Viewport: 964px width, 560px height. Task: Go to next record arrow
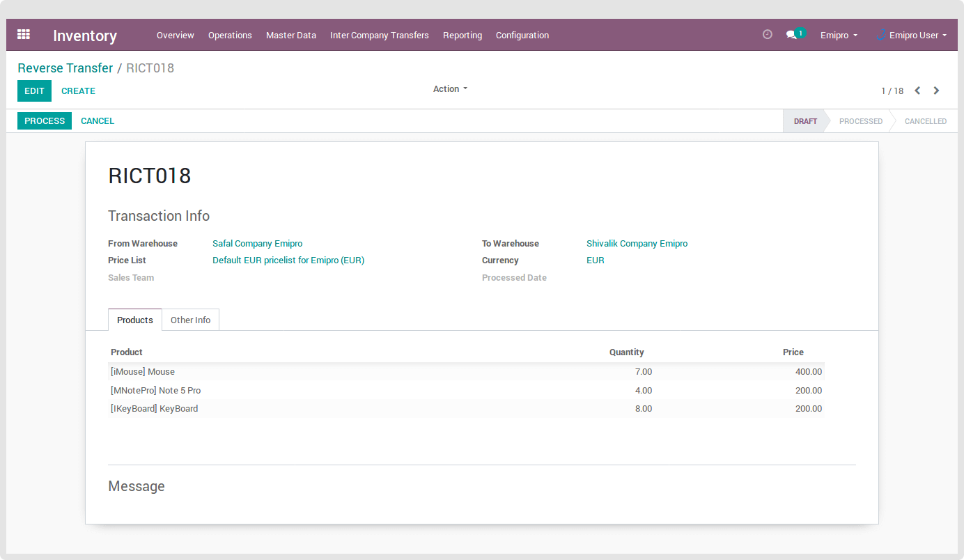pos(936,91)
